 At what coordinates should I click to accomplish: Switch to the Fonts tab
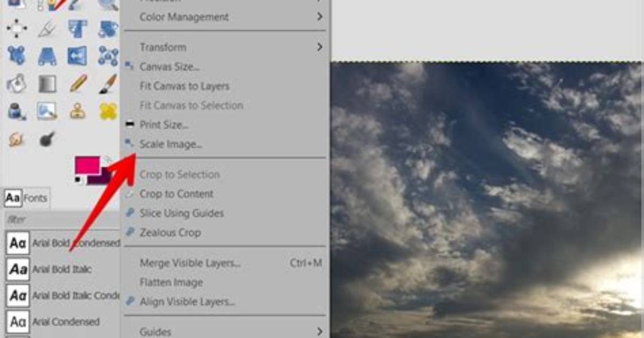tap(26, 198)
